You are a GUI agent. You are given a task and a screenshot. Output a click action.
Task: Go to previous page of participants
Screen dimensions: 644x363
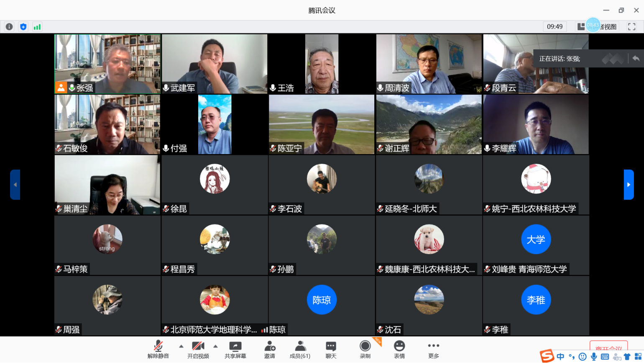click(15, 185)
